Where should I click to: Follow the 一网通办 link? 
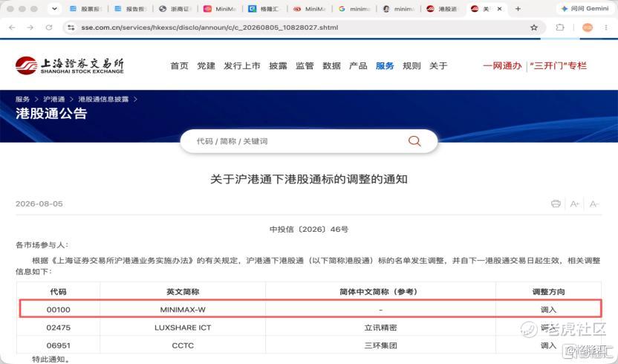503,66
